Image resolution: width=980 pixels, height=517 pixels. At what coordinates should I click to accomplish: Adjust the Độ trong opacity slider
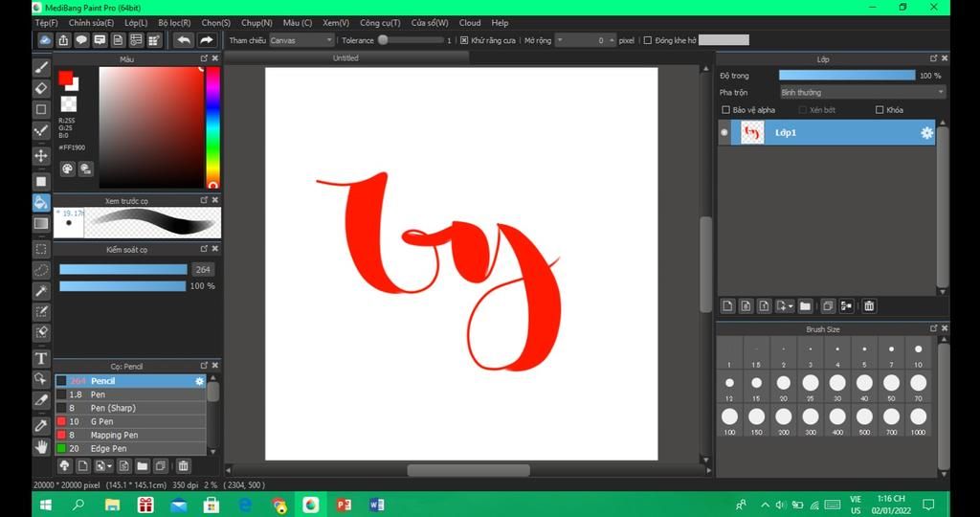pos(847,76)
